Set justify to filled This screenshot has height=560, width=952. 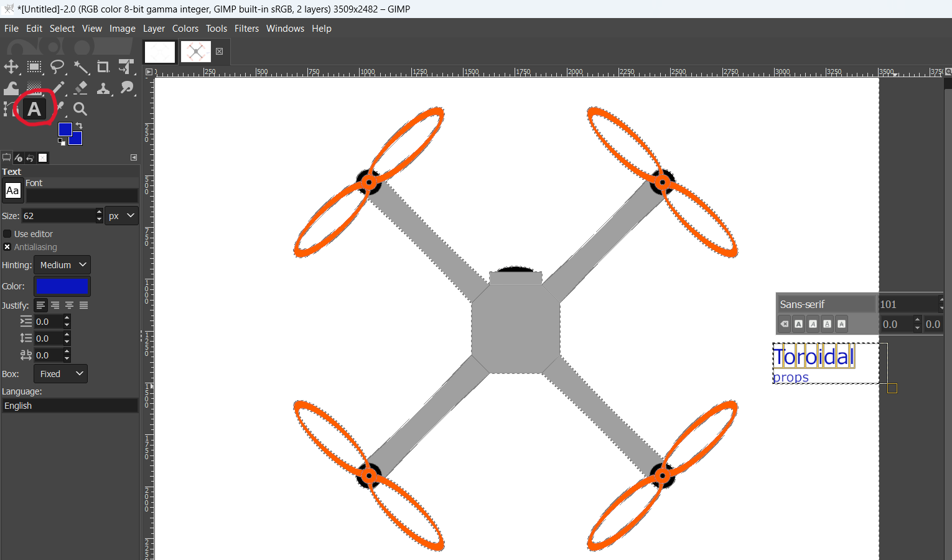83,305
